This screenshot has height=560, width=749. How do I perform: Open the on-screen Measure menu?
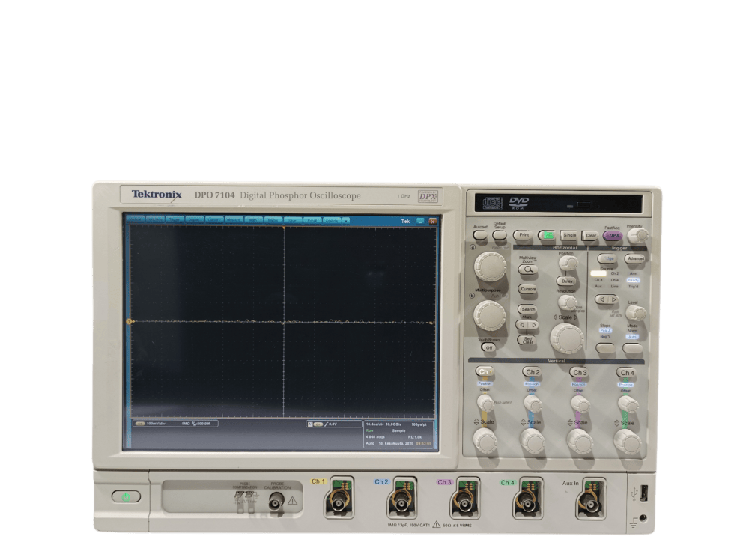click(234, 220)
